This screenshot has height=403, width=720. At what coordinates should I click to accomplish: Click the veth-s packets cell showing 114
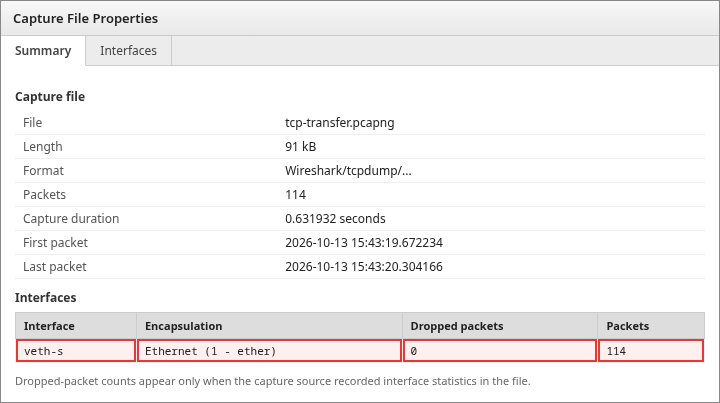tap(651, 351)
